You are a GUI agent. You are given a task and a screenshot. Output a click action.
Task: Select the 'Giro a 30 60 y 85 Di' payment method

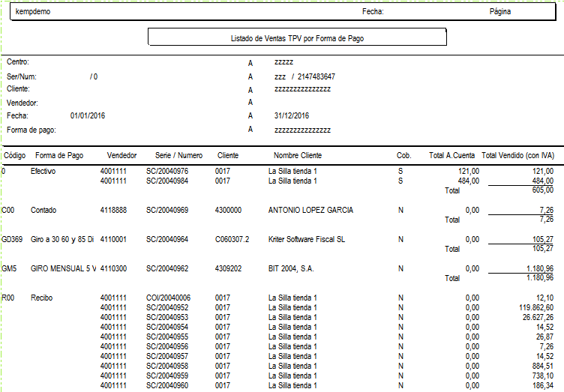tap(62, 239)
